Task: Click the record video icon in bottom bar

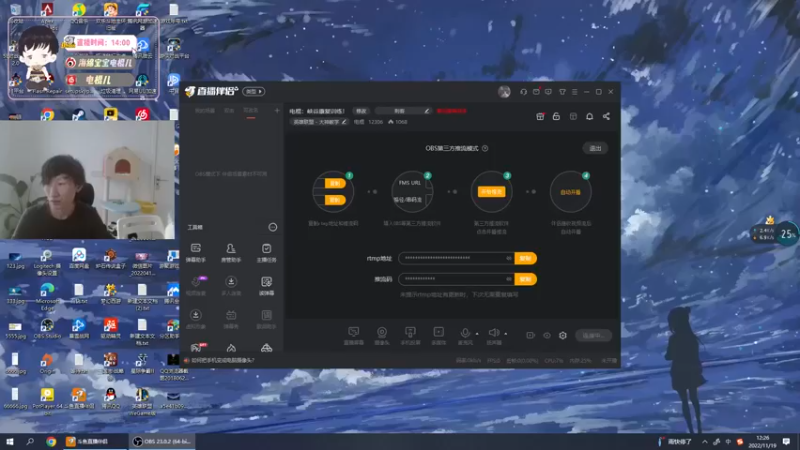Action: click(531, 335)
